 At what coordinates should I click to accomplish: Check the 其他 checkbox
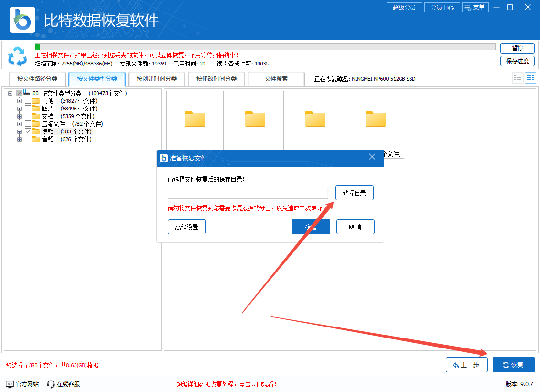click(28, 101)
